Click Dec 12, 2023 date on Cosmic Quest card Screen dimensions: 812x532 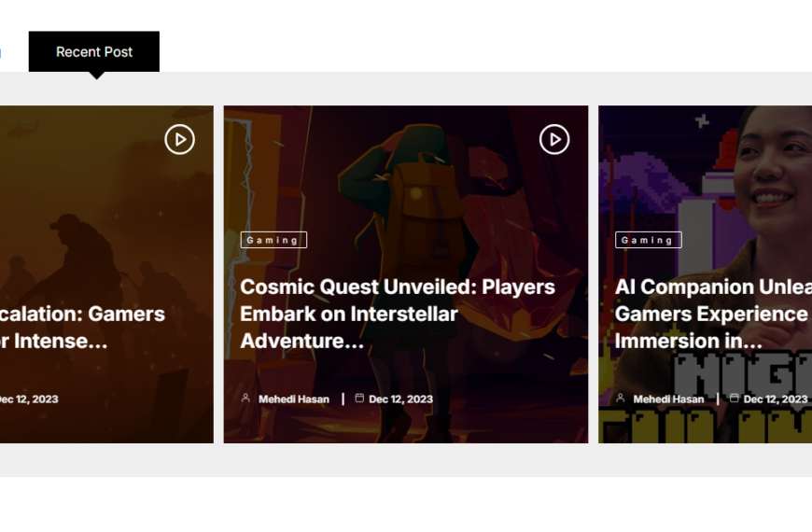[400, 399]
